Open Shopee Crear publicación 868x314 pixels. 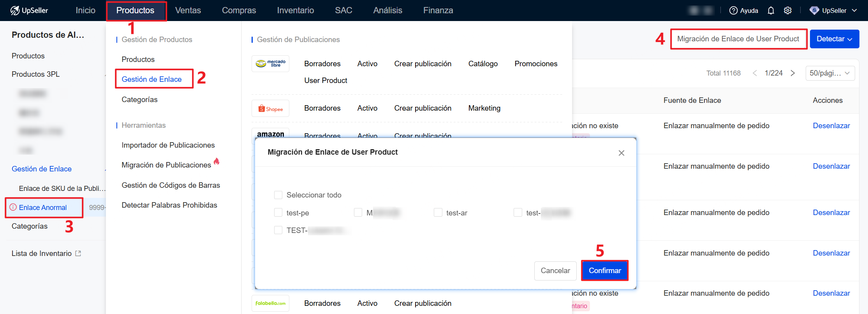pyautogui.click(x=423, y=108)
